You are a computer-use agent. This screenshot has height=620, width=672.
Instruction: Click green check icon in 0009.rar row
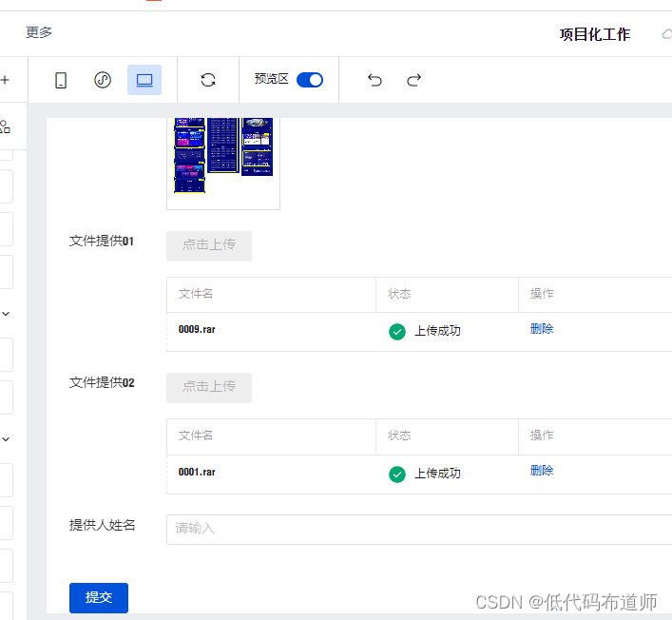[x=397, y=332]
